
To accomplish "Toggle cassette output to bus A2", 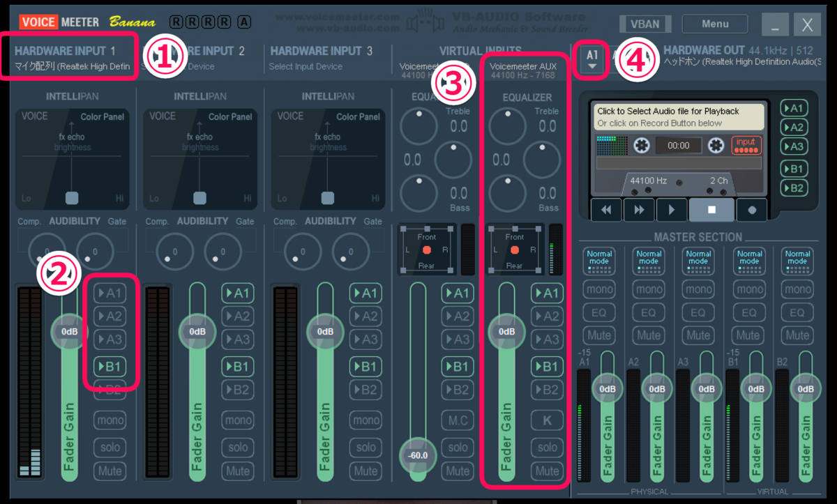I will (794, 127).
